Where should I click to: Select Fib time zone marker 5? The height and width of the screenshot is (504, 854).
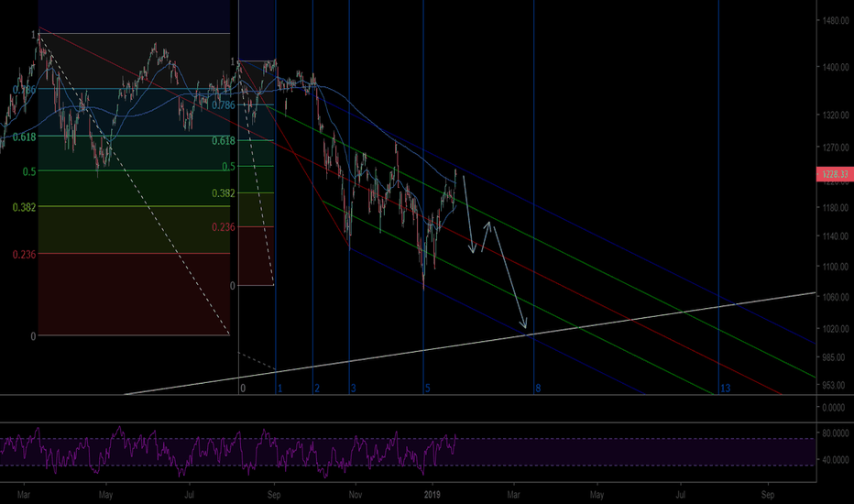[428, 389]
